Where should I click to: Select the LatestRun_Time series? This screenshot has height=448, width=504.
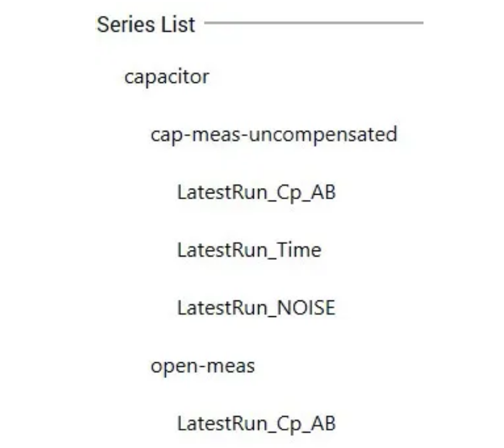250,250
